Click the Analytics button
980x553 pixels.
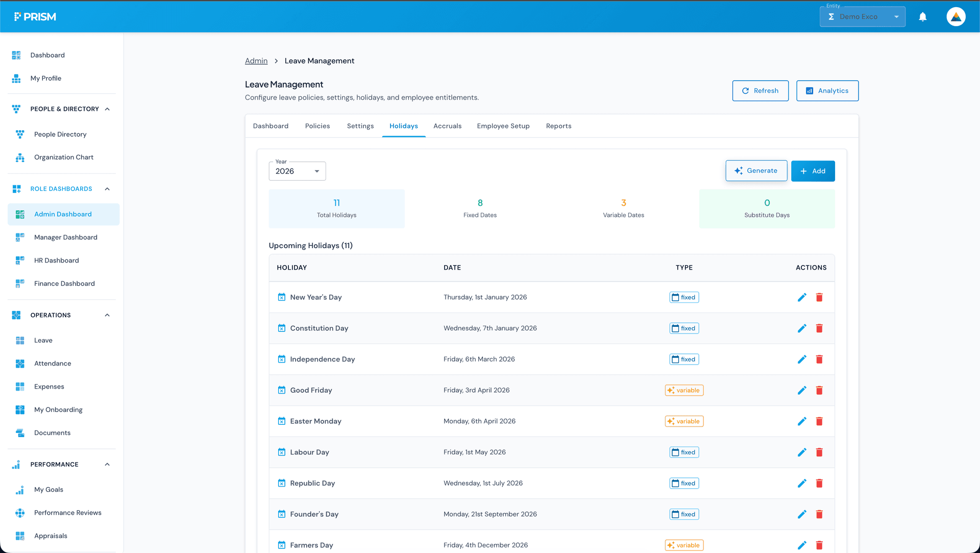[x=827, y=90]
